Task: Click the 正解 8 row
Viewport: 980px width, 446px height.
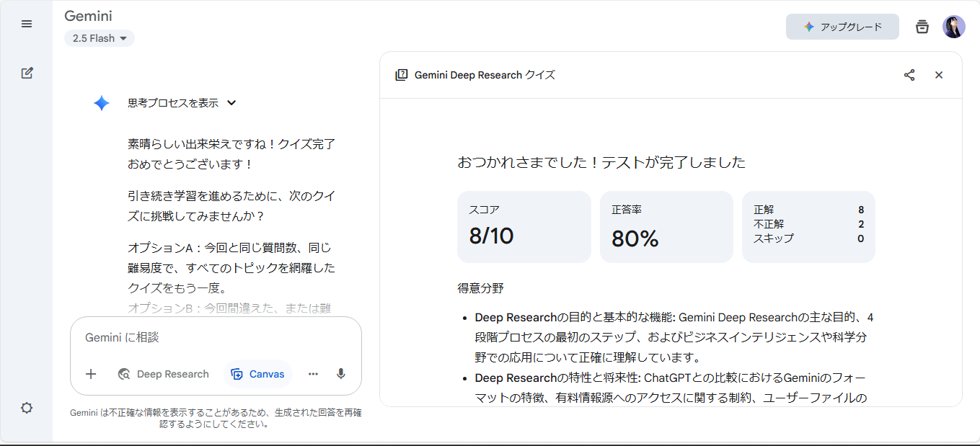Action: click(x=808, y=210)
